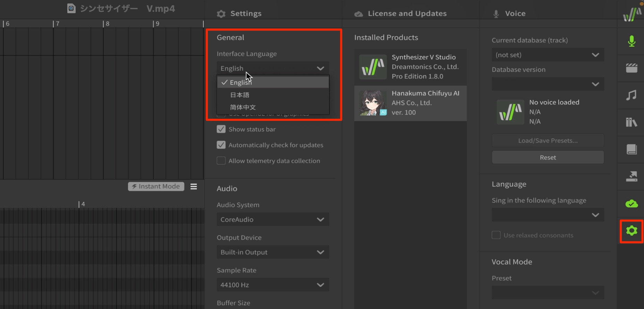Click the No voice loaded placeholder logo
Viewport: 644px width, 309px height.
coord(510,112)
